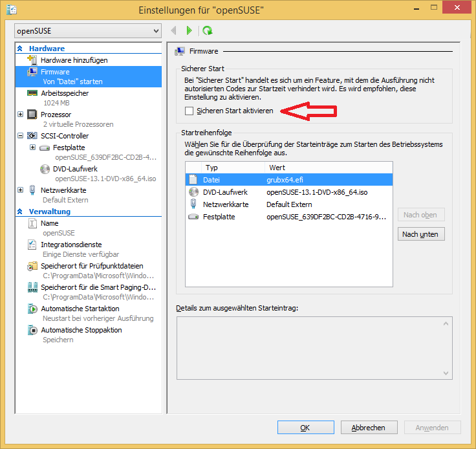This screenshot has height=449, width=476.
Task: Click the details box scroll up arrow
Action: point(446,323)
